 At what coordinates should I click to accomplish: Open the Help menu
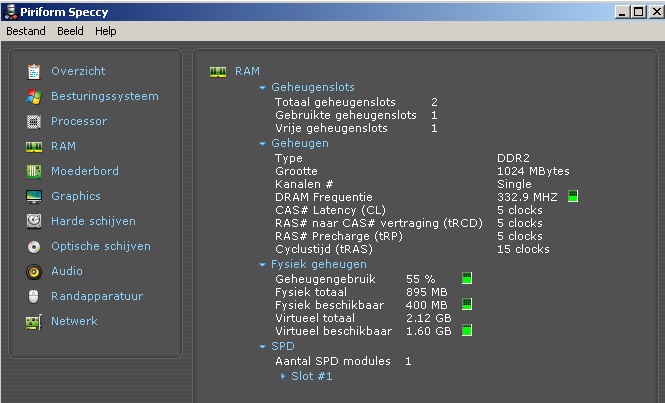pos(106,31)
